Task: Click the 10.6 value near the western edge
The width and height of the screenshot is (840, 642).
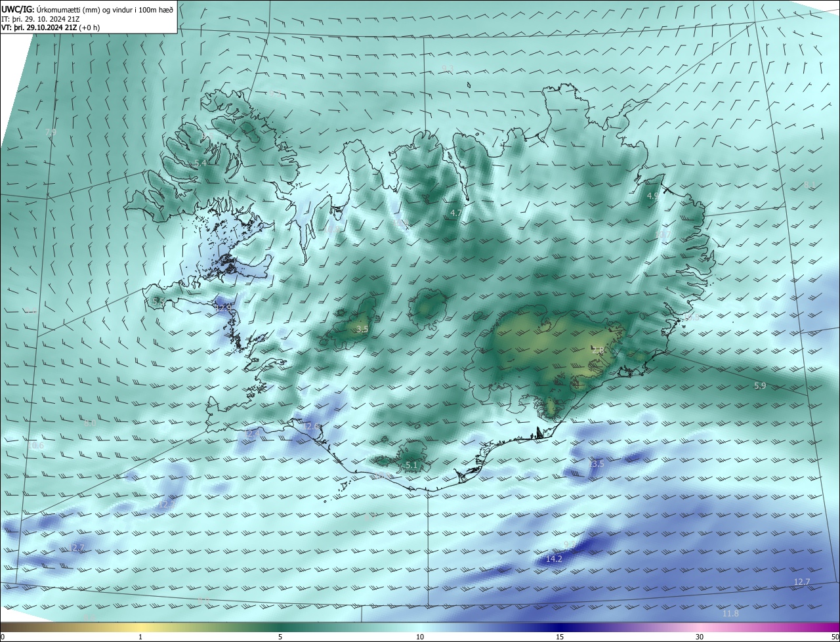Action: click(x=36, y=446)
